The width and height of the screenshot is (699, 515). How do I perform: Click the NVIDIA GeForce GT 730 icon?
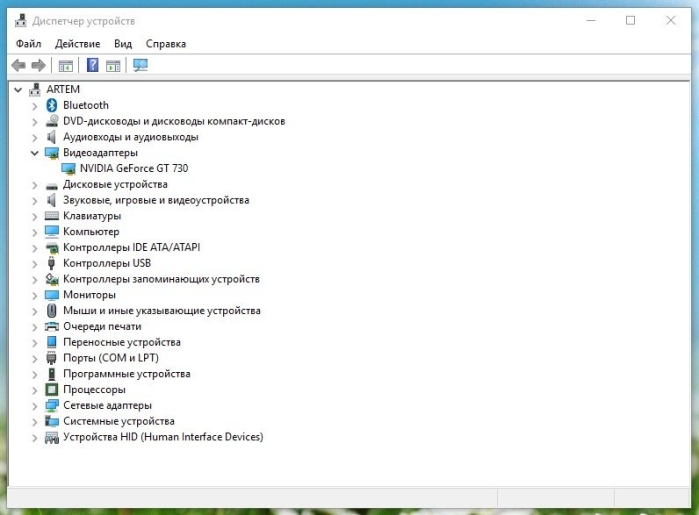tap(68, 169)
